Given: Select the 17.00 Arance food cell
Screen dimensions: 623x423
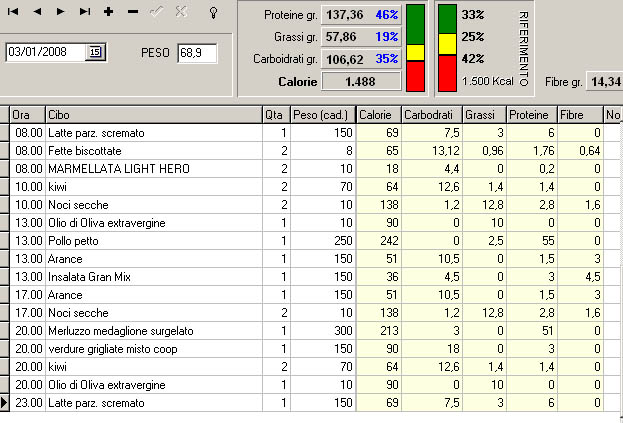Looking at the screenshot, I should click(154, 295).
